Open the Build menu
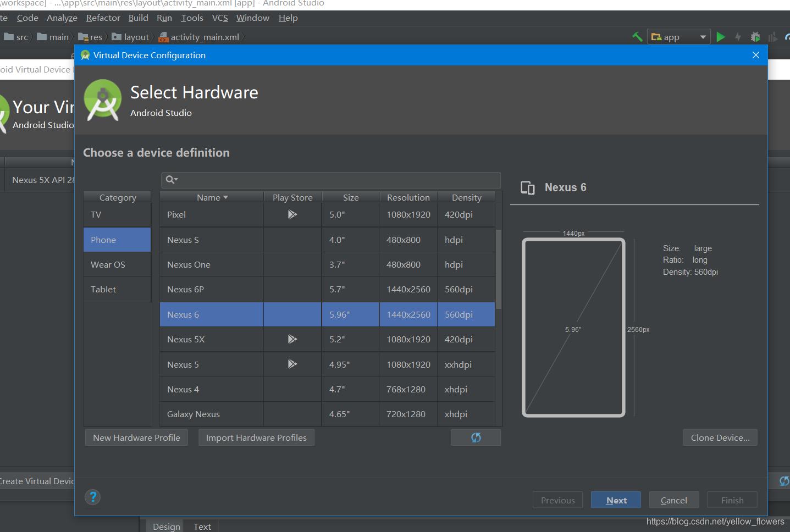 click(139, 18)
